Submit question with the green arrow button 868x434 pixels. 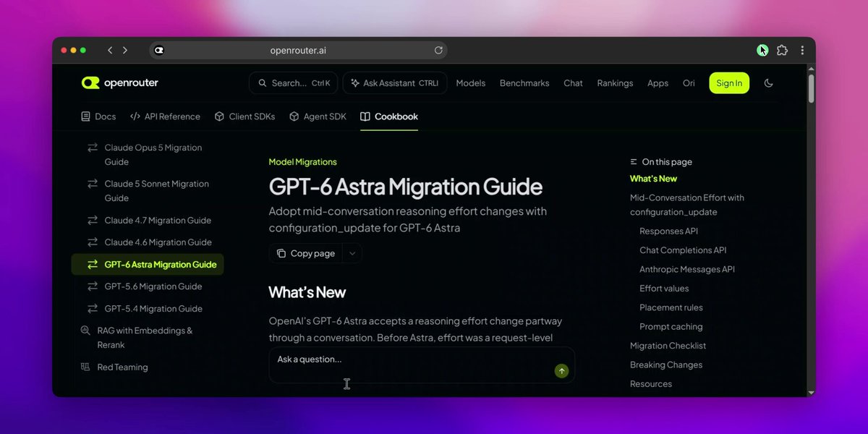561,371
